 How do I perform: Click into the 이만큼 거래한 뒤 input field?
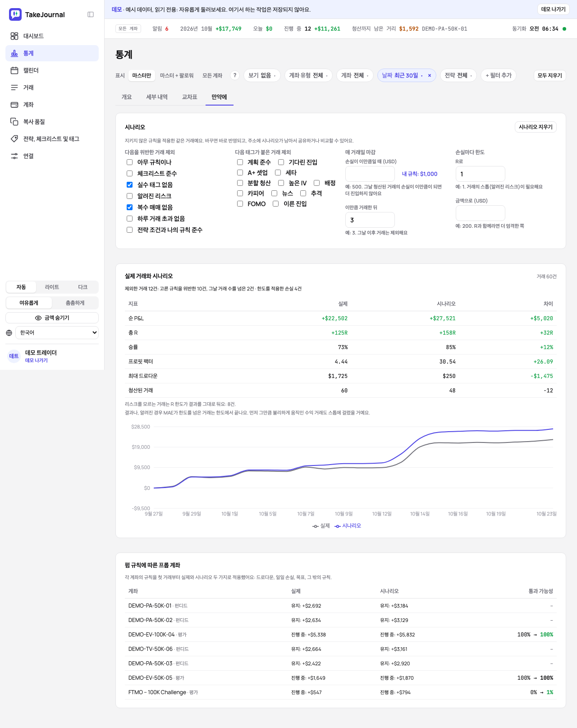coord(370,220)
